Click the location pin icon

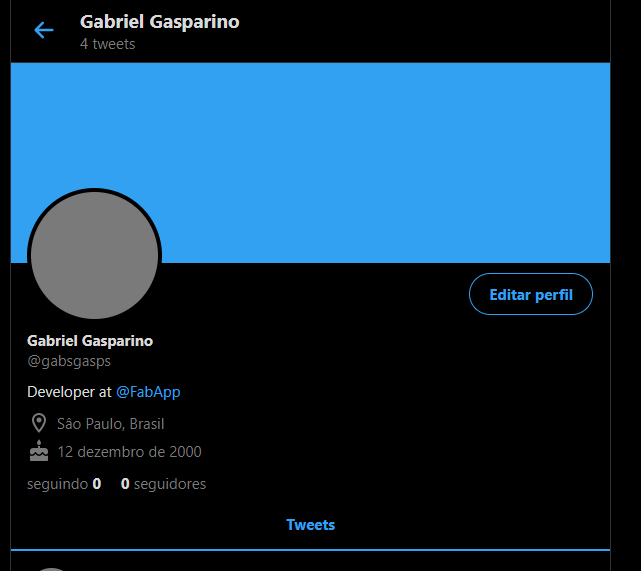(x=39, y=423)
